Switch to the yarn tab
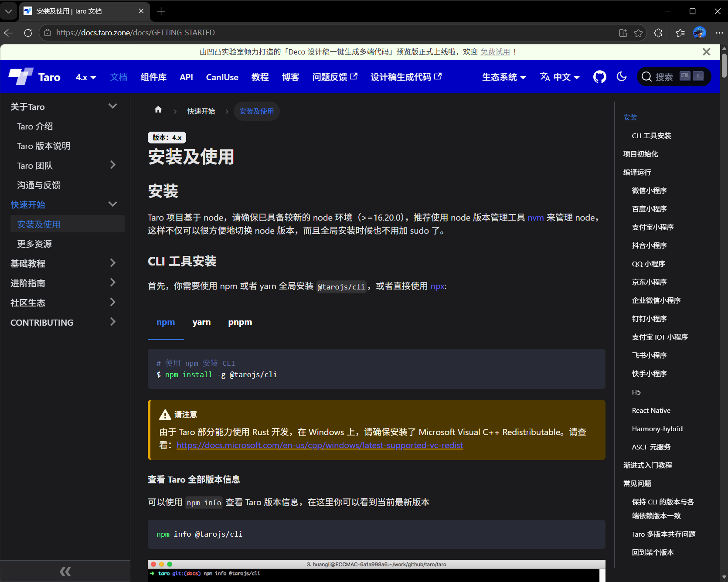This screenshot has width=728, height=582. 201,322
